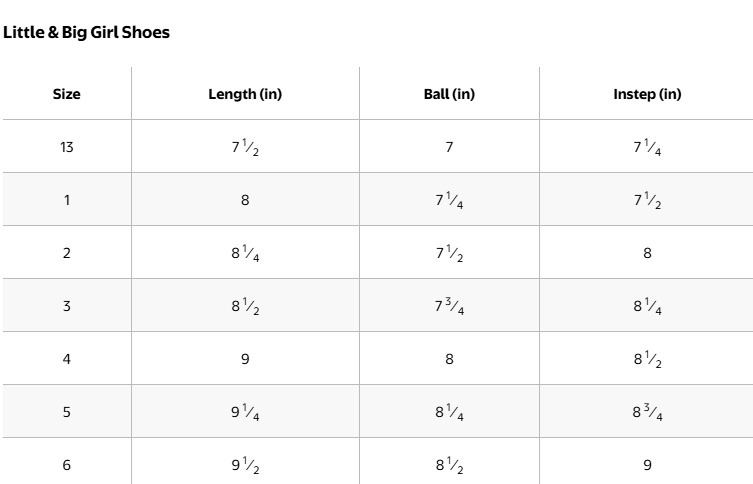Viewport: 753px width, 484px height.
Task: Click the Size column header
Action: point(67,94)
